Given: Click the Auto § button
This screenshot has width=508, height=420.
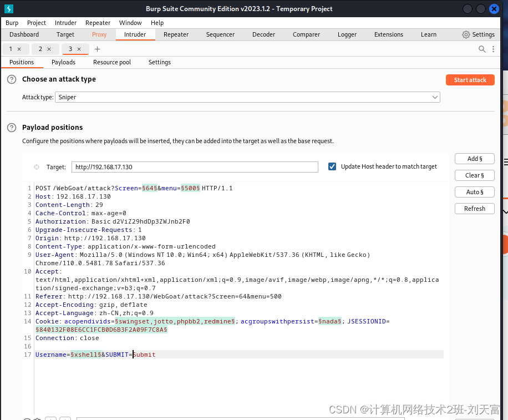Looking at the screenshot, I should pyautogui.click(x=475, y=192).
